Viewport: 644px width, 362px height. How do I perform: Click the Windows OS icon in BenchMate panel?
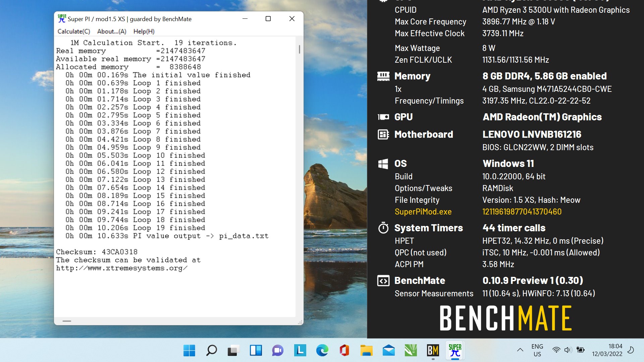click(x=383, y=164)
